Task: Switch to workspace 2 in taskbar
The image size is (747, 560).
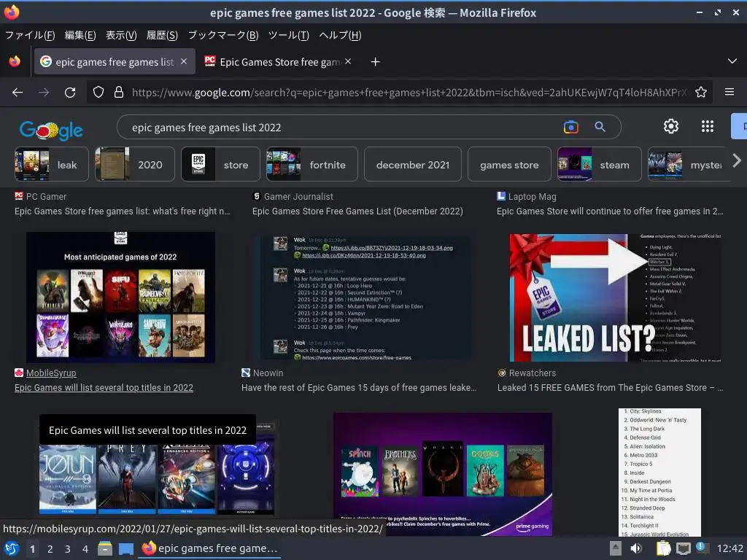Action: pyautogui.click(x=50, y=549)
